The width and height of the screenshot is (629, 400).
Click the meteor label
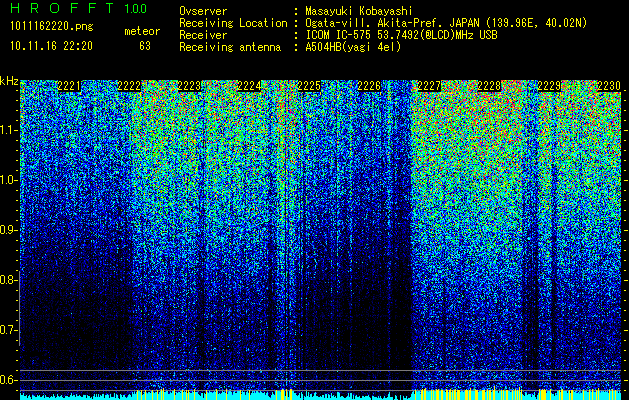pos(142,31)
